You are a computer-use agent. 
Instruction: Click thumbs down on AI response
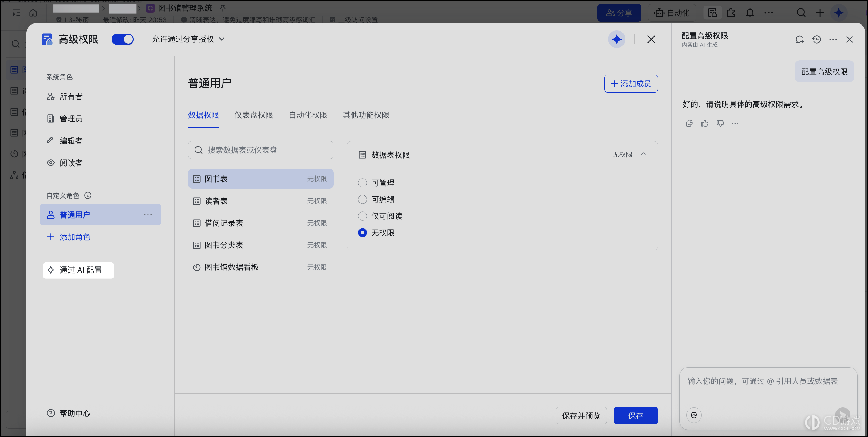(720, 123)
